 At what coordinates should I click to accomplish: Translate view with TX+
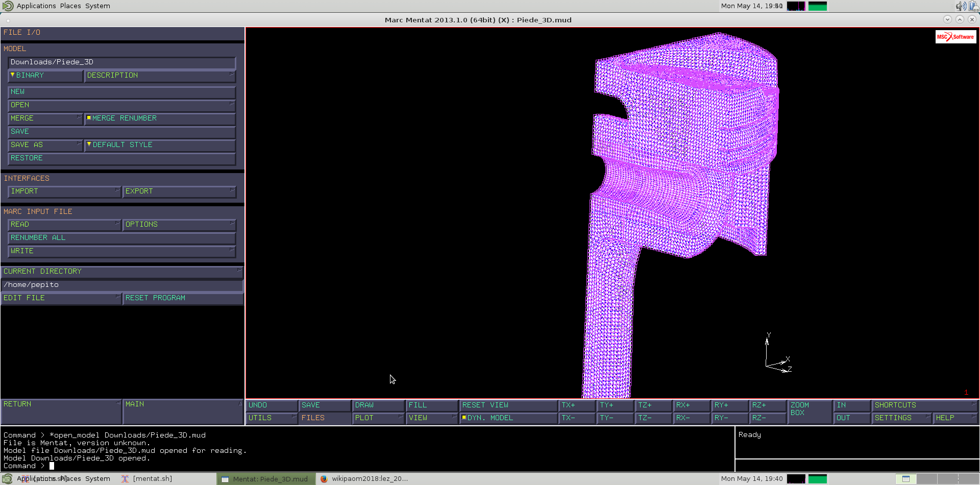point(577,405)
